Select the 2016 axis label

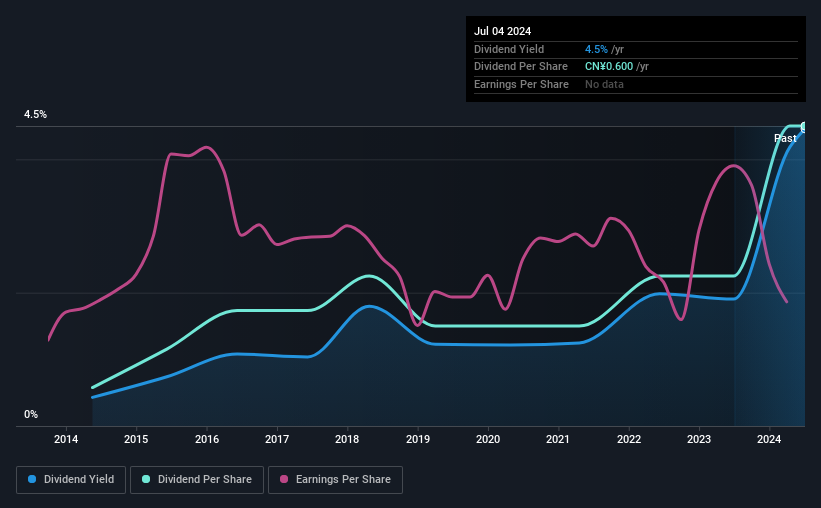[207, 439]
